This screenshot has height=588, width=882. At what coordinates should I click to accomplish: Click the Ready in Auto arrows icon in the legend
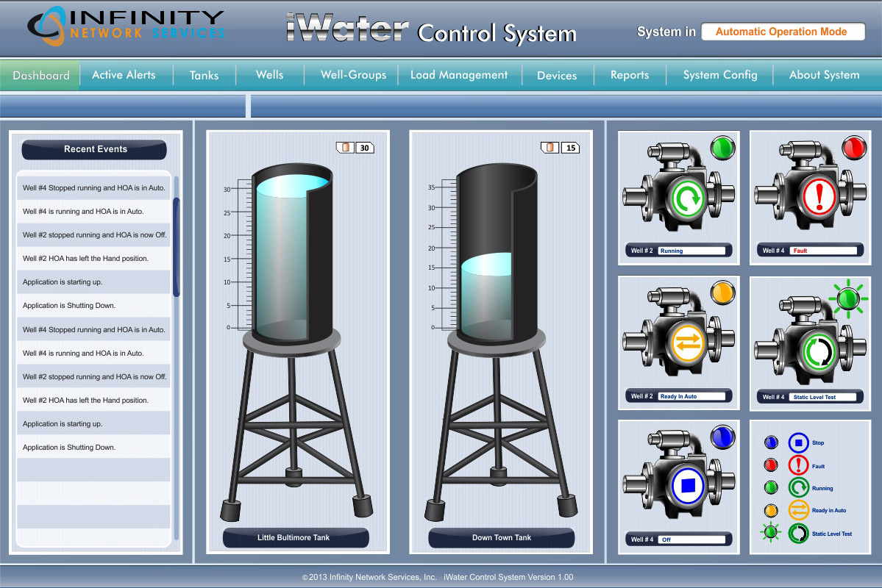tap(798, 510)
